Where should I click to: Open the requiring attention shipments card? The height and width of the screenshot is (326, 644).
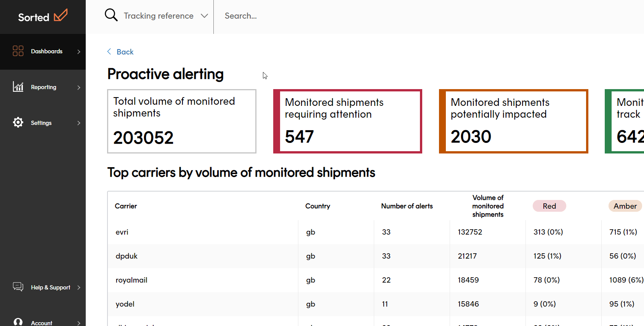(x=348, y=121)
